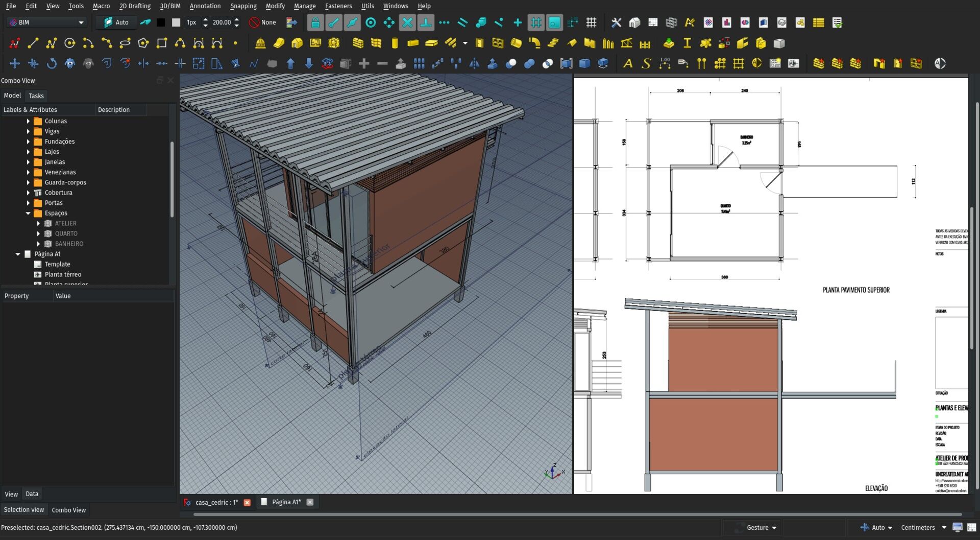Select the Rectangle drawing tool
Screen dimensions: 980x540
(162, 43)
